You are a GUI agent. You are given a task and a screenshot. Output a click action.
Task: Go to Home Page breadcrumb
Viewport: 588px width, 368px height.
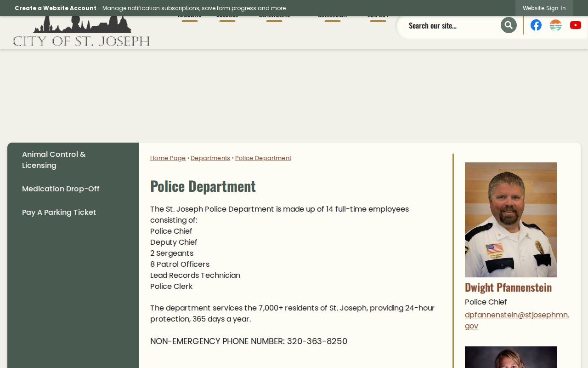click(x=168, y=158)
